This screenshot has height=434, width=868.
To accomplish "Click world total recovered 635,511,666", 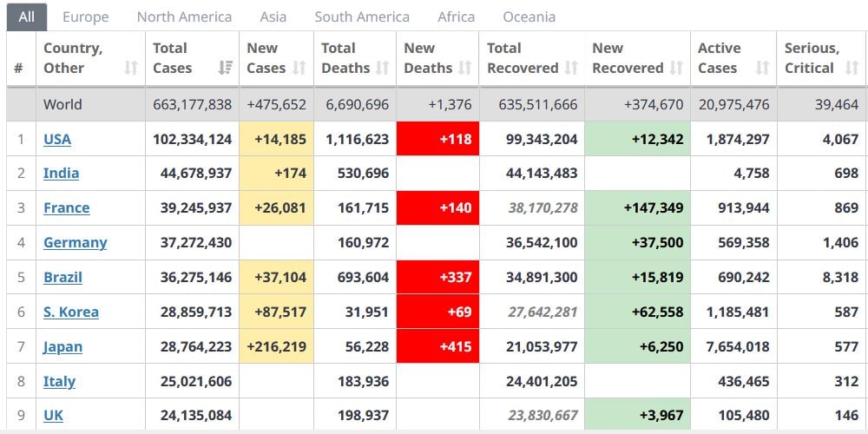I will point(538,105).
